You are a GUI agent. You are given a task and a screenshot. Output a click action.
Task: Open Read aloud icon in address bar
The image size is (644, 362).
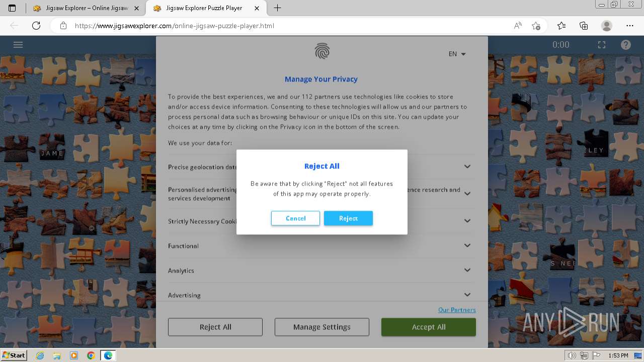518,26
